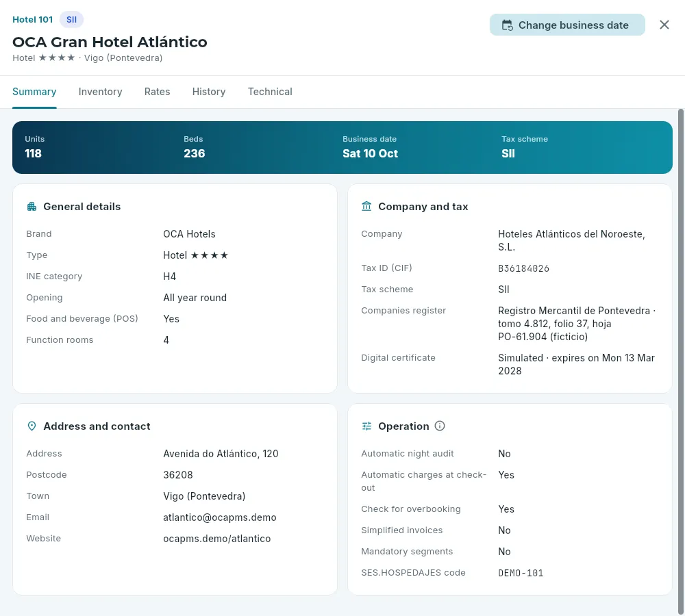Viewport: 685px width, 616px height.
Task: Select the Technical tab
Action: coord(270,92)
